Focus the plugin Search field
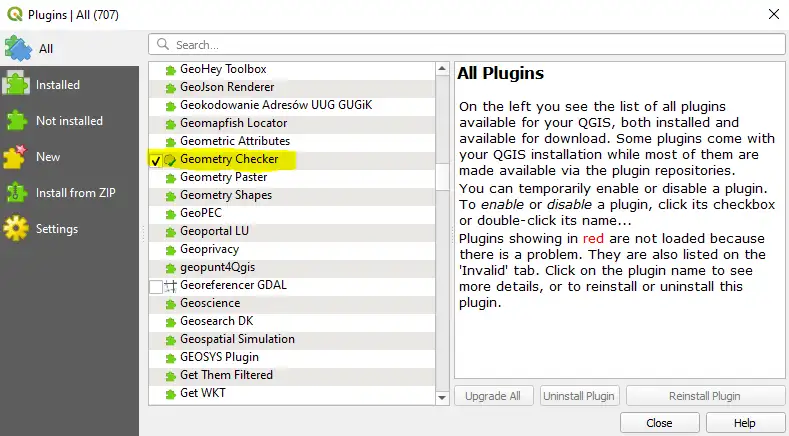 [470, 45]
